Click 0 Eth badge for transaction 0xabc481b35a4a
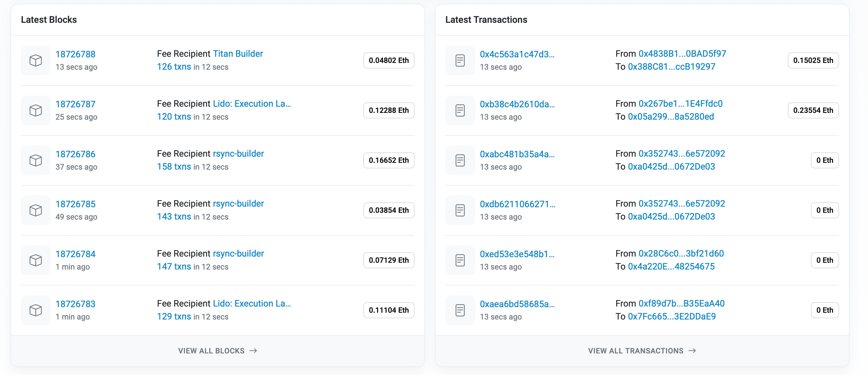The width and height of the screenshot is (868, 375). click(x=825, y=160)
